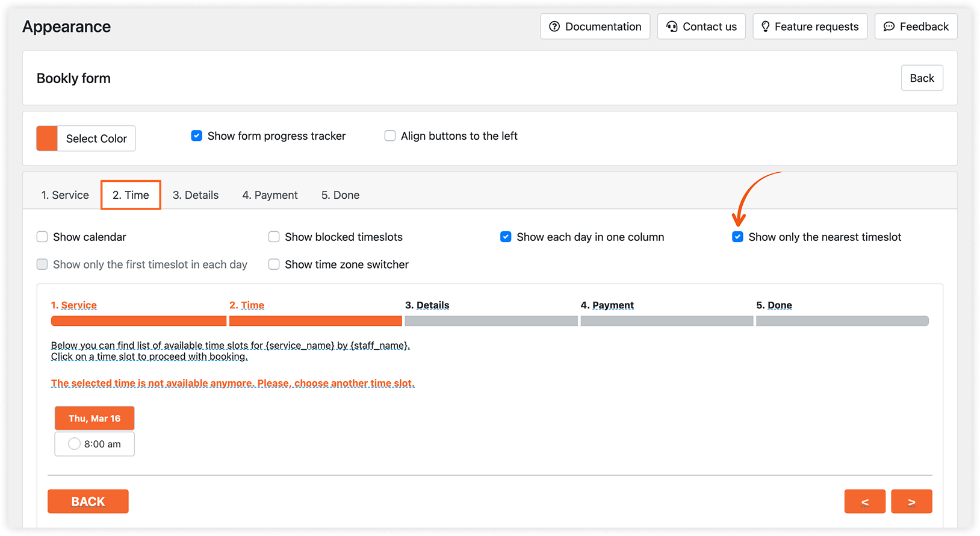Toggle Show only the nearest timeslot
This screenshot has width=980, height=536.
737,237
